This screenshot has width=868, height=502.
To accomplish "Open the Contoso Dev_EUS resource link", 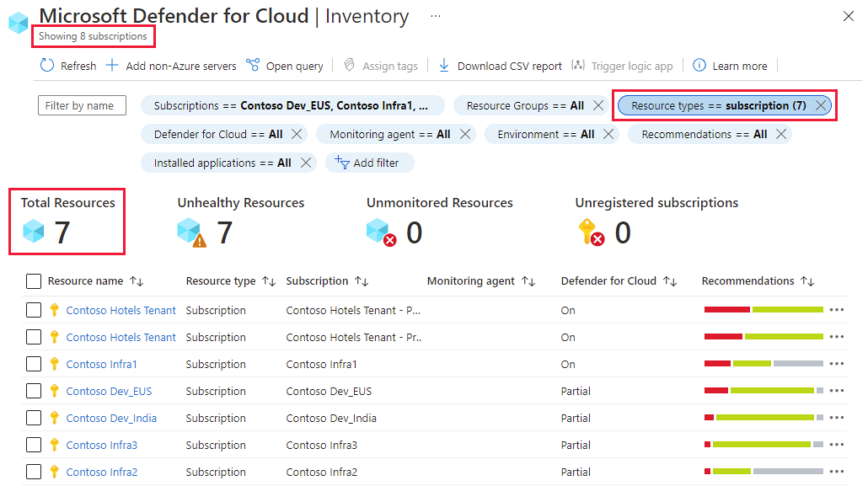I will click(109, 391).
